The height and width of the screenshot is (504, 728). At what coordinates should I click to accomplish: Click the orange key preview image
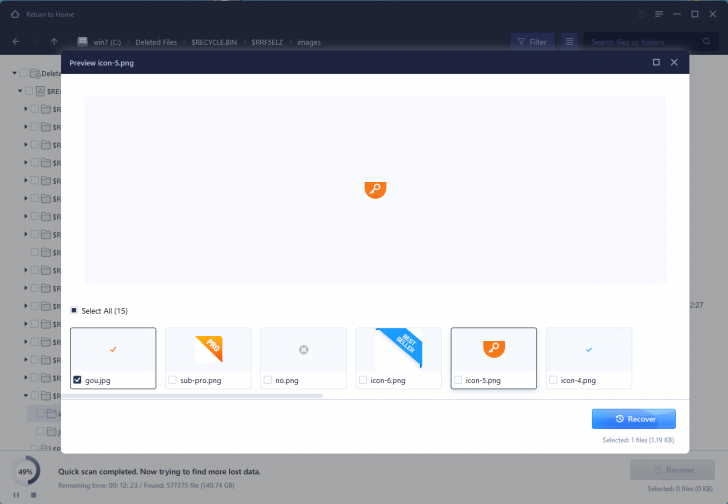(x=375, y=190)
